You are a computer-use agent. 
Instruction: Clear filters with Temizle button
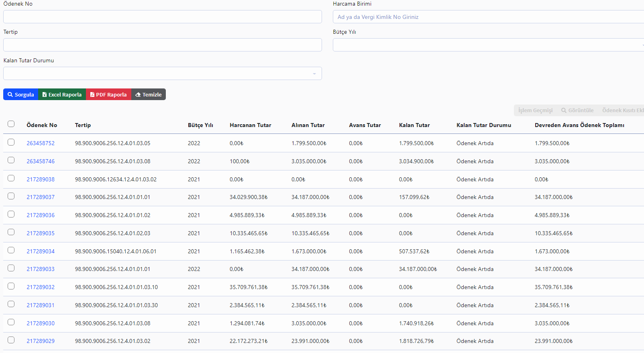(149, 94)
